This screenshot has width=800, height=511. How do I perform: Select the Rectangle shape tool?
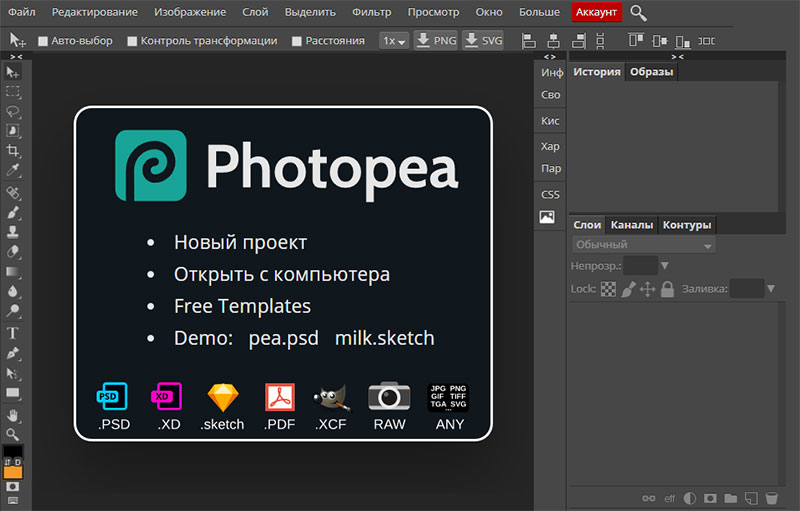13,393
